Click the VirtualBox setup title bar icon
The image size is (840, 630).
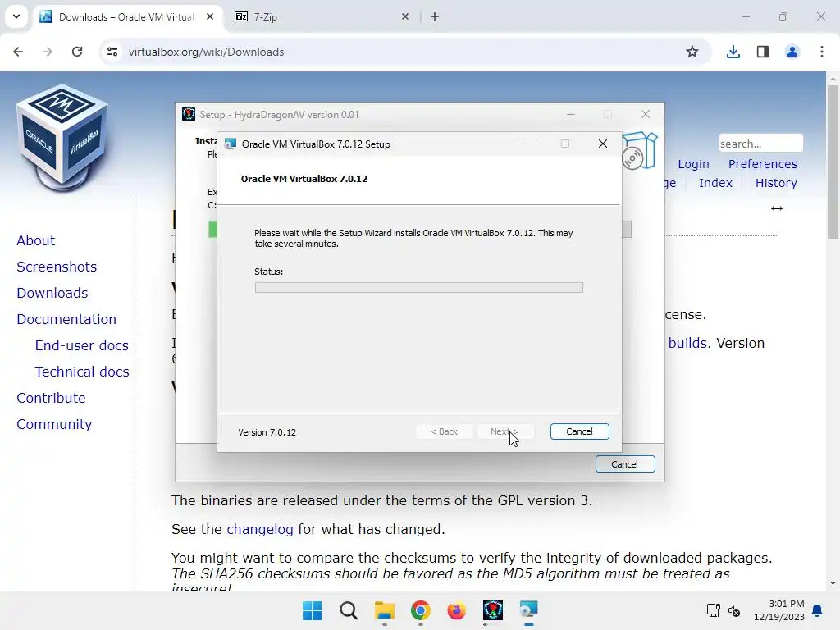click(231, 144)
